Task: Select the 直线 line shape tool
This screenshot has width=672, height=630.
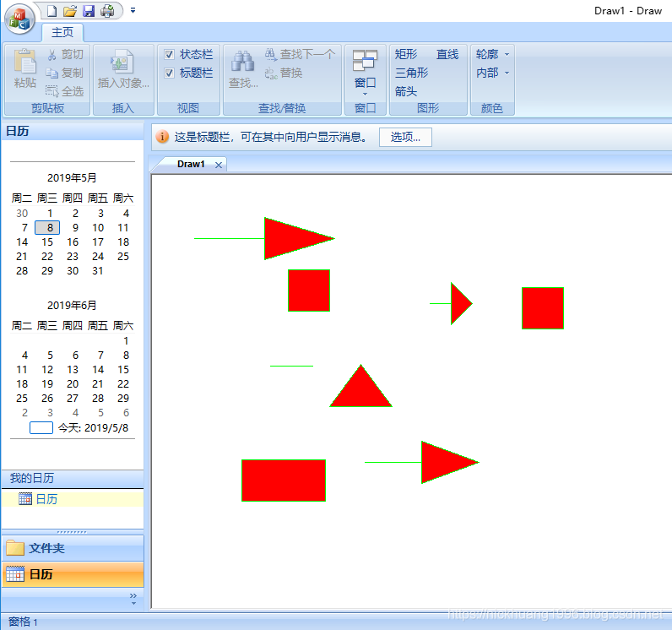Action: click(x=447, y=54)
